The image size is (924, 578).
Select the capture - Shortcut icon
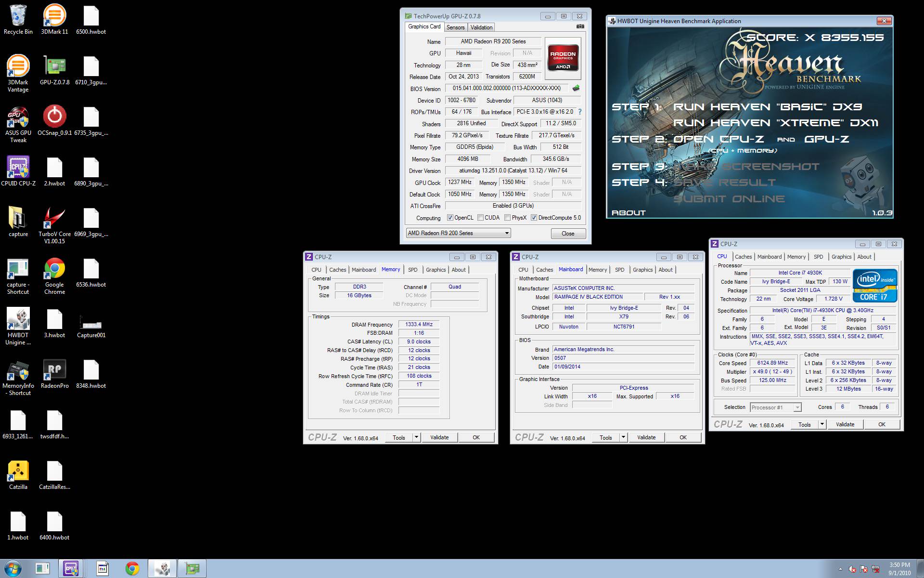tap(18, 276)
